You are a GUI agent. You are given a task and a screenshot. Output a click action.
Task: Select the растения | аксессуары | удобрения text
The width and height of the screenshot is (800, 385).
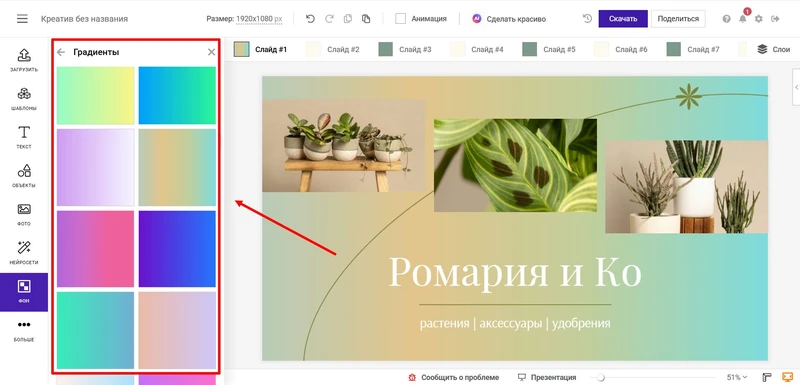click(515, 323)
